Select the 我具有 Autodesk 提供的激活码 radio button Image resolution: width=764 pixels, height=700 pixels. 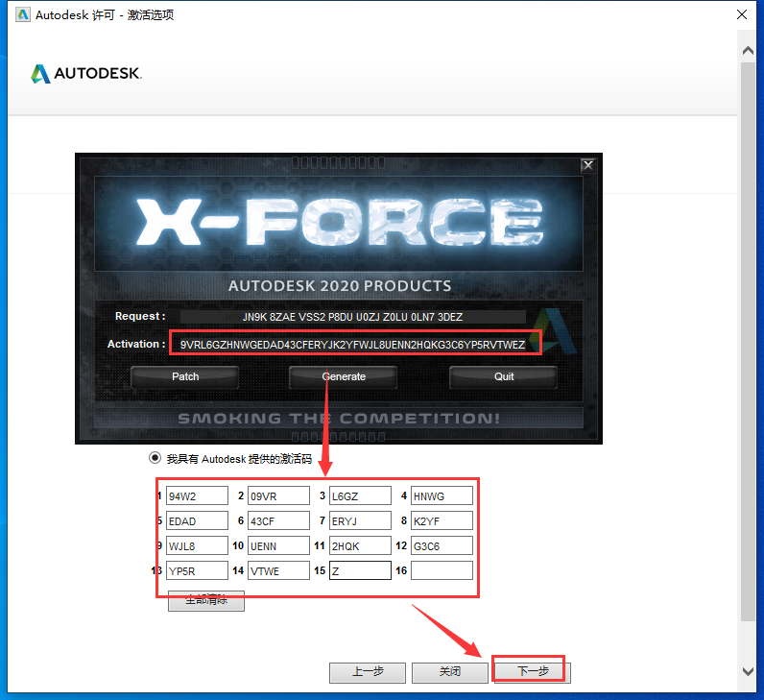pos(155,459)
